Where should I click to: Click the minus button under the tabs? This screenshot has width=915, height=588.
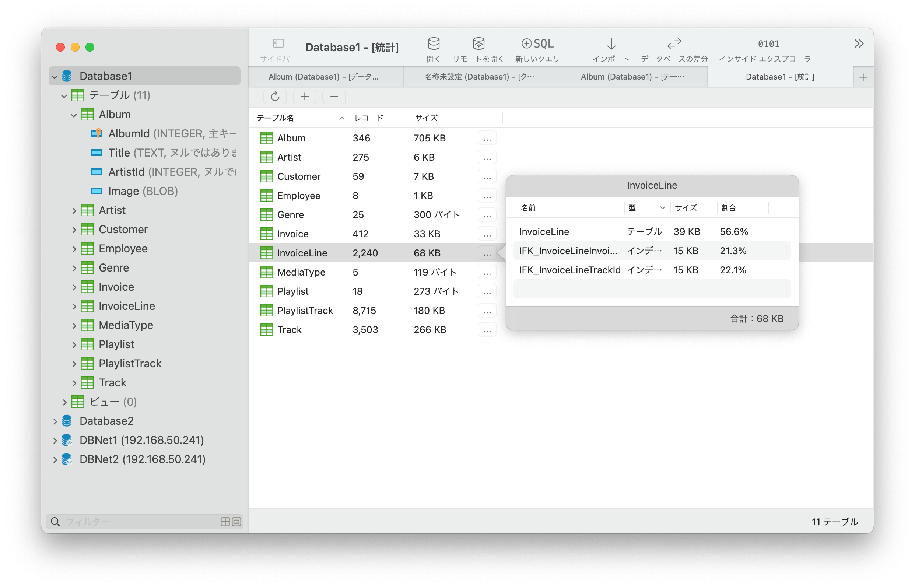[334, 97]
